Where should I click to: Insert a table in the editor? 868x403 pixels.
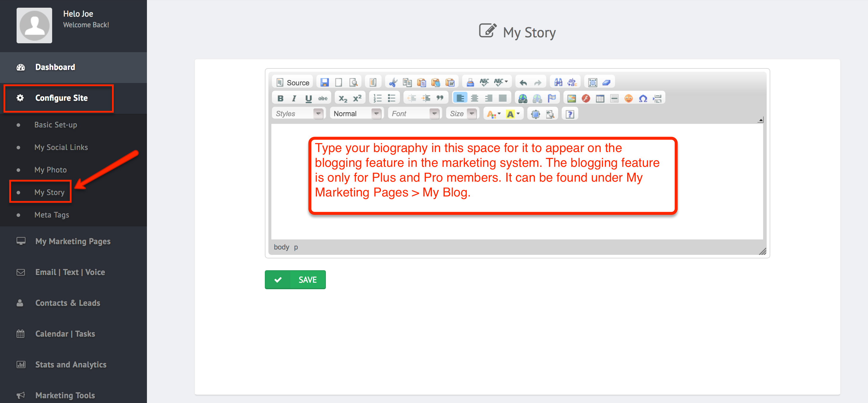pyautogui.click(x=600, y=98)
